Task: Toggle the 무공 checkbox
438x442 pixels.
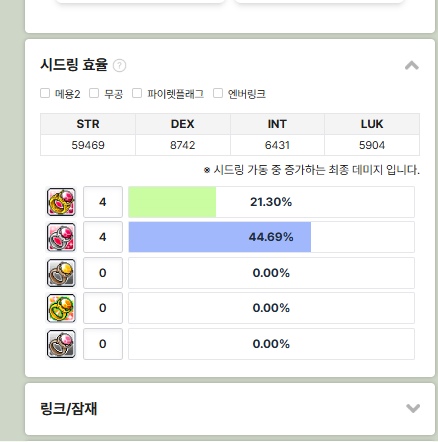Action: (x=94, y=93)
